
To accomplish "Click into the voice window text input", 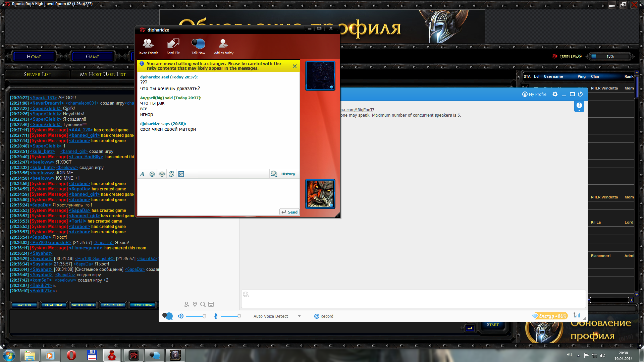I will click(413, 299).
